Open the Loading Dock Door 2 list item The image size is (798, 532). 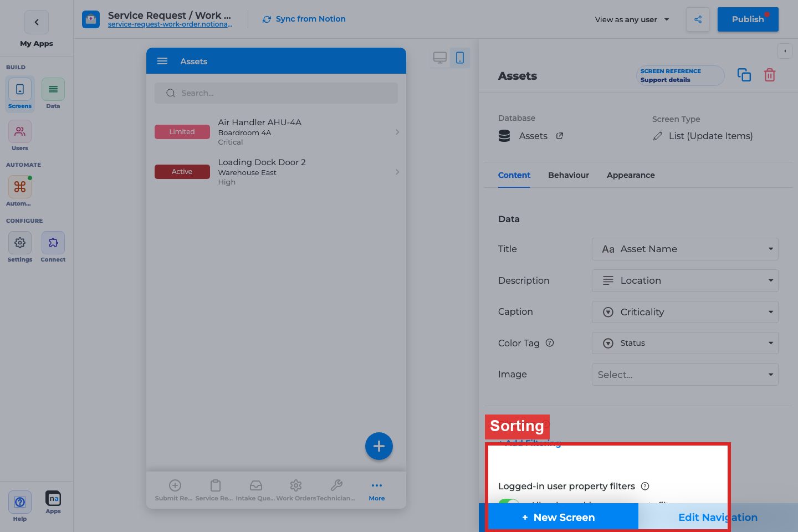pyautogui.click(x=276, y=172)
